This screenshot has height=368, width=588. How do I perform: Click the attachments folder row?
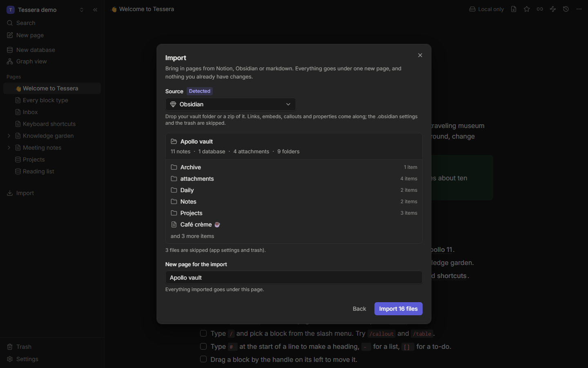(294, 179)
